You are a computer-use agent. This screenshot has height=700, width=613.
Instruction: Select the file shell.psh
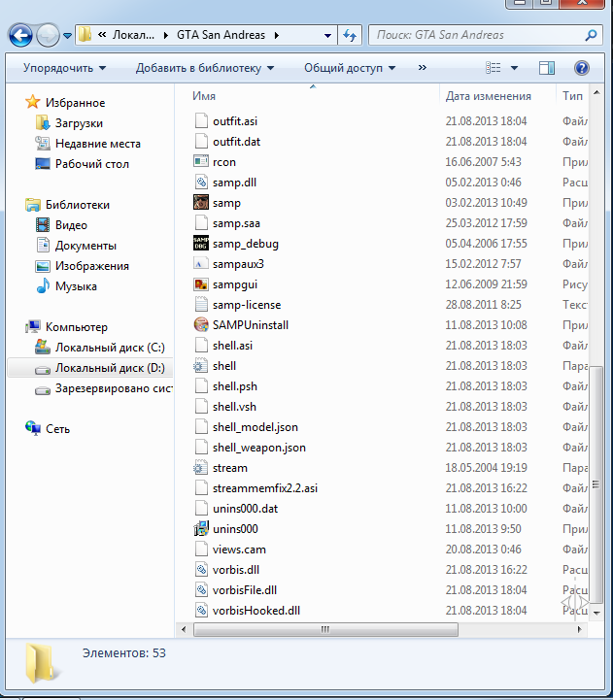(235, 386)
